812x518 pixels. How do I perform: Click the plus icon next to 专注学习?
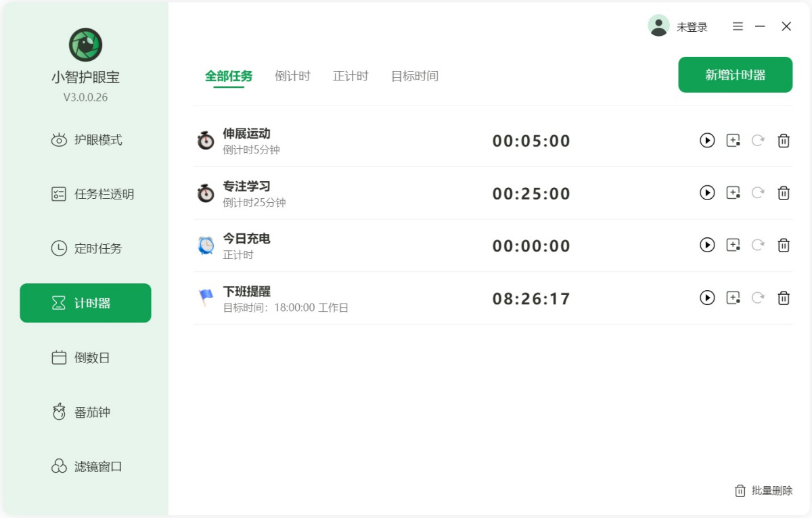pyautogui.click(x=733, y=193)
